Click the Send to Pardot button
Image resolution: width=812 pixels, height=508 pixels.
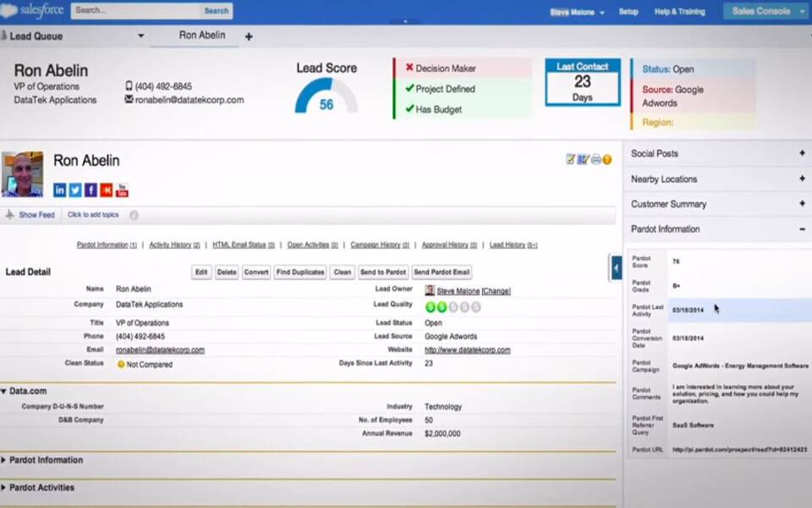383,272
